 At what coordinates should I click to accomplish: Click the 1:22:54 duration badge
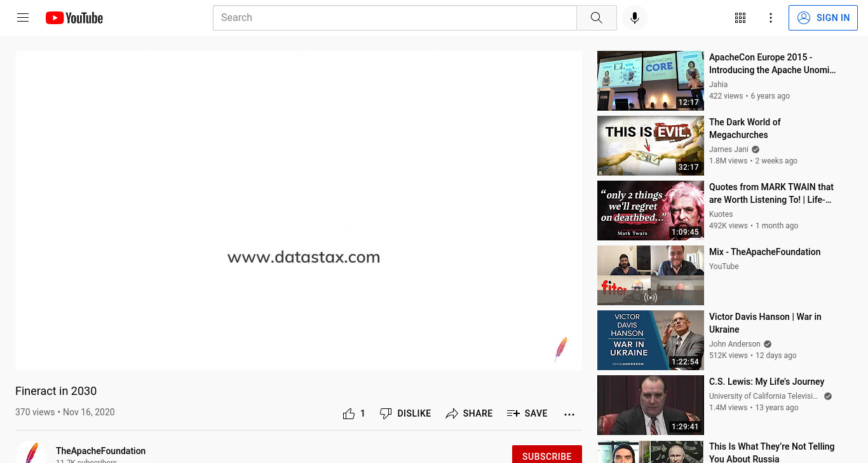685,362
